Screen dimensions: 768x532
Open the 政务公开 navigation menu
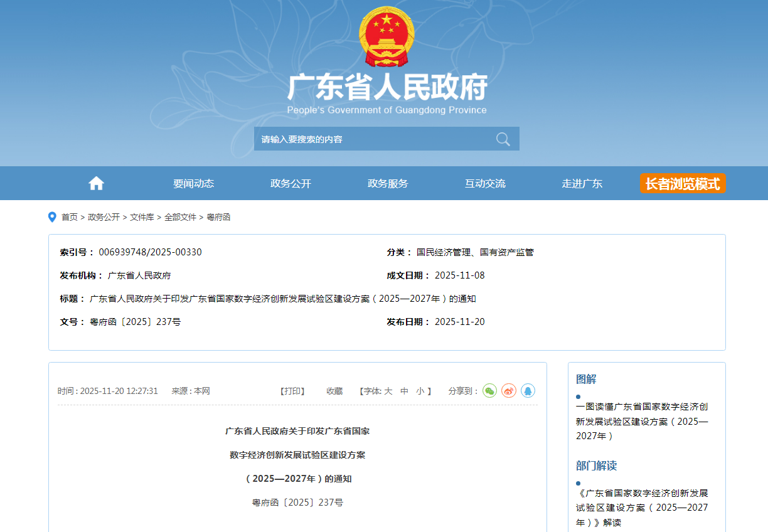click(x=291, y=183)
